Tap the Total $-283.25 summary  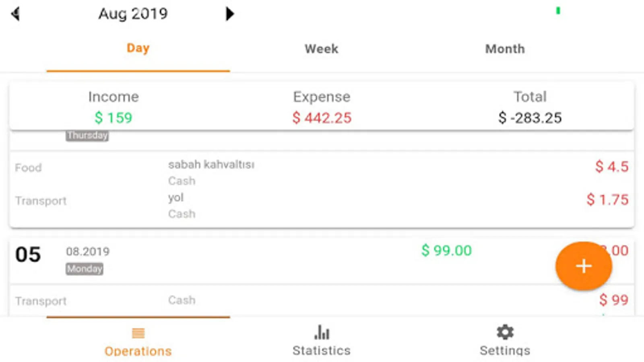[x=530, y=108]
